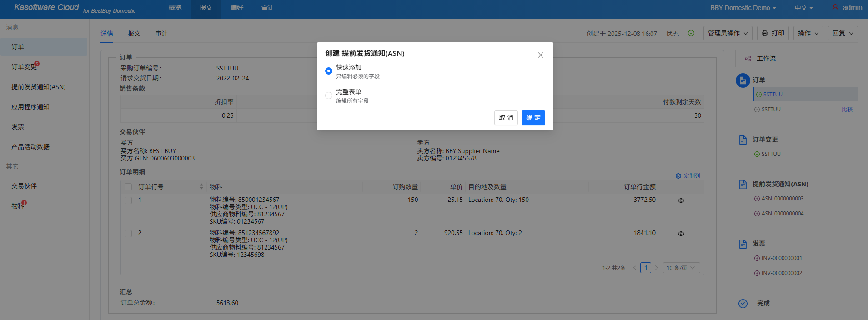Click the 取消 cancel button
868x320 pixels.
tap(506, 118)
